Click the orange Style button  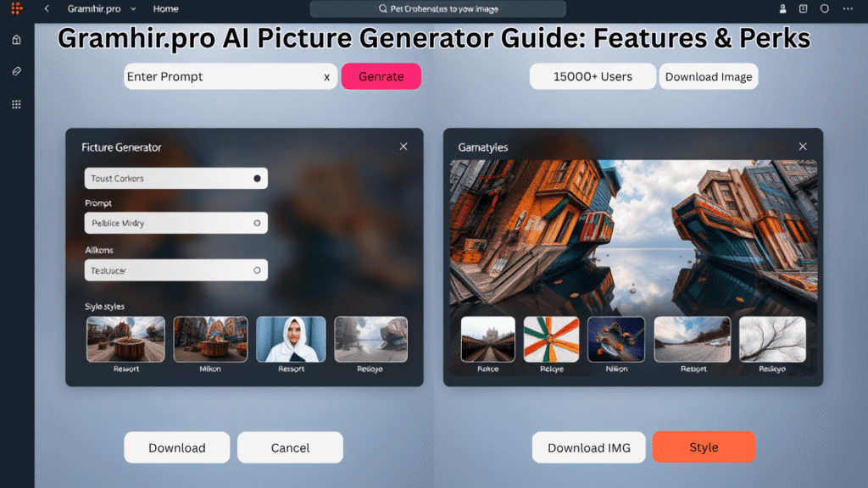[704, 446]
